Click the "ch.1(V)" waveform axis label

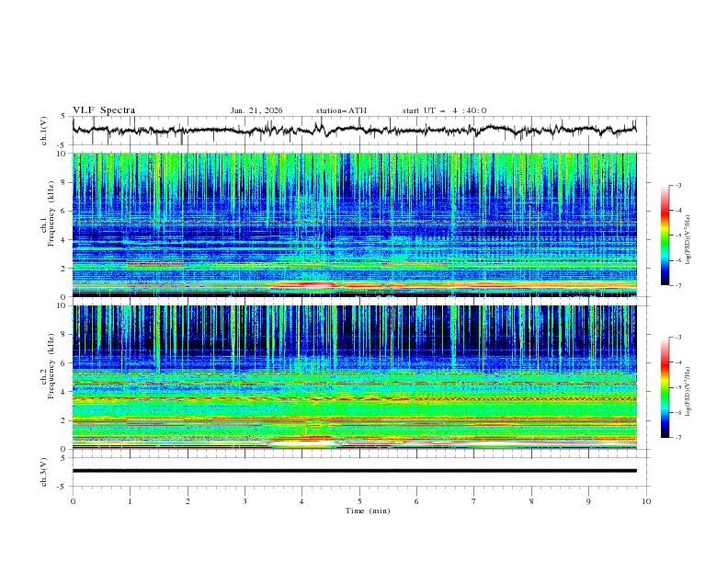coord(44,131)
